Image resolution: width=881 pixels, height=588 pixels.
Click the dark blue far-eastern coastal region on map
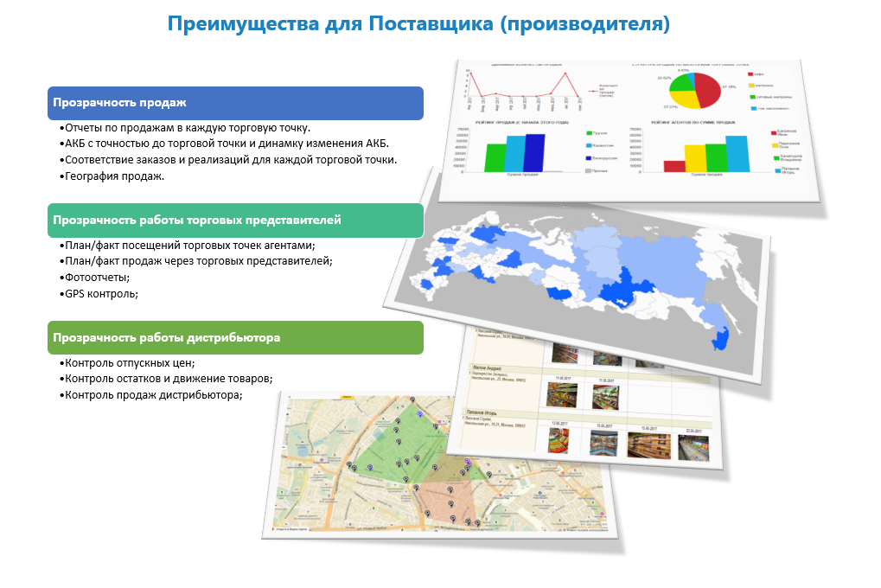(x=720, y=339)
